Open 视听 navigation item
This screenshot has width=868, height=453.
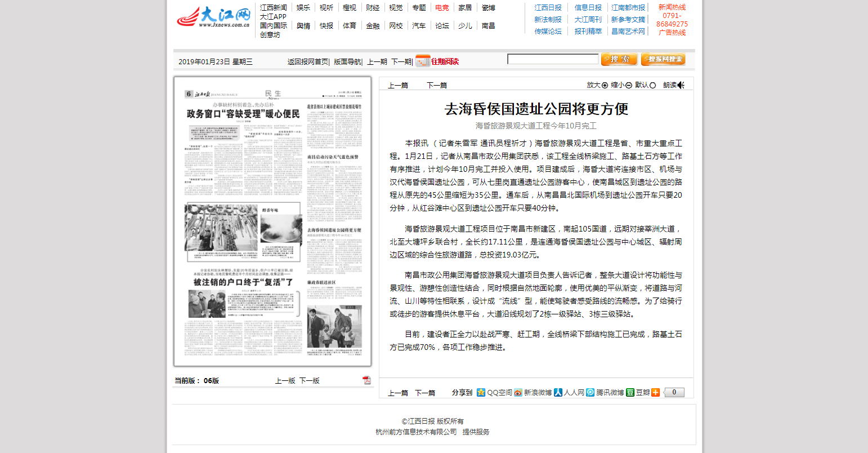(x=326, y=8)
